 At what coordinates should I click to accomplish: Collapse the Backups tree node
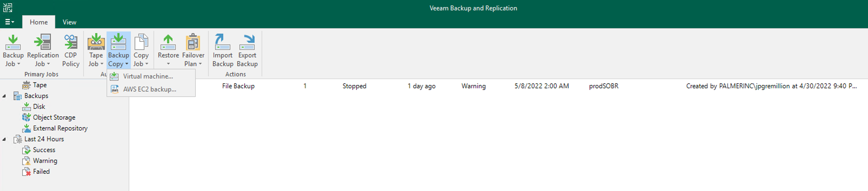click(4, 96)
